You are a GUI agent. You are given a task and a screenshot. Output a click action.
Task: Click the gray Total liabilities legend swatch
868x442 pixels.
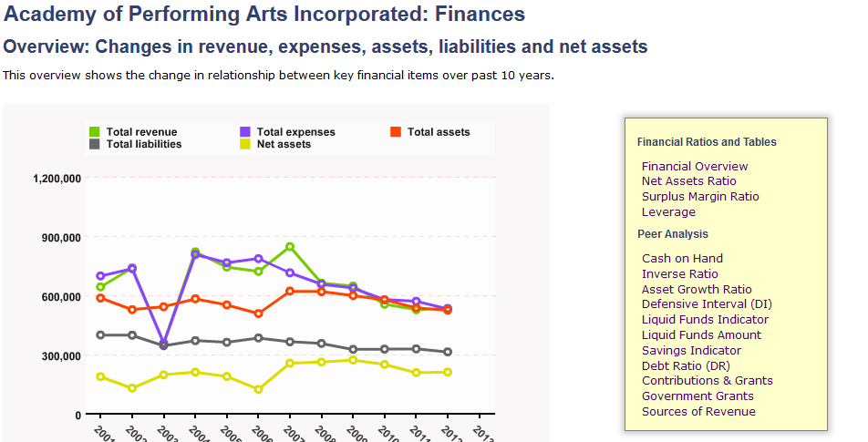95,144
